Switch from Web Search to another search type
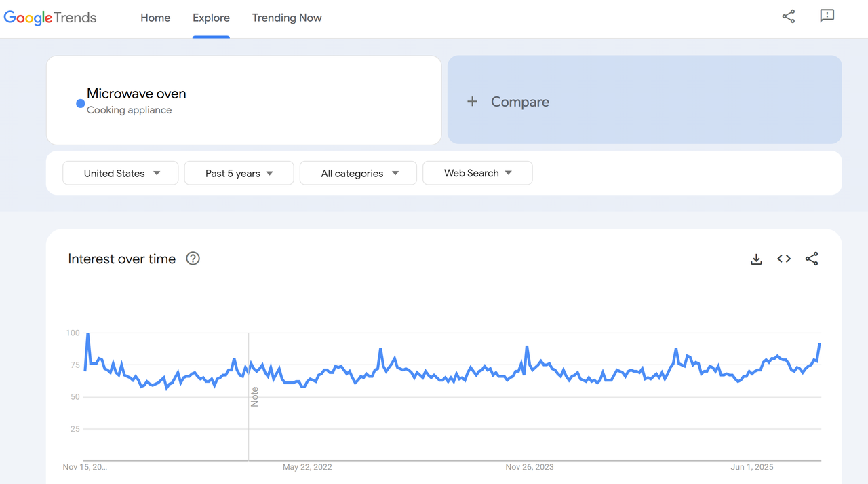Screen dimensions: 868x484 coord(477,173)
